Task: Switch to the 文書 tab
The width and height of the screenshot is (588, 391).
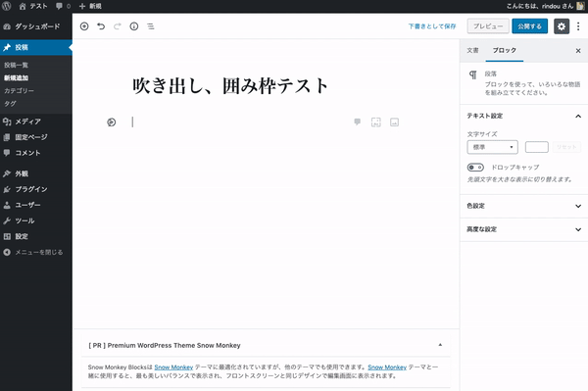Action: [472, 50]
